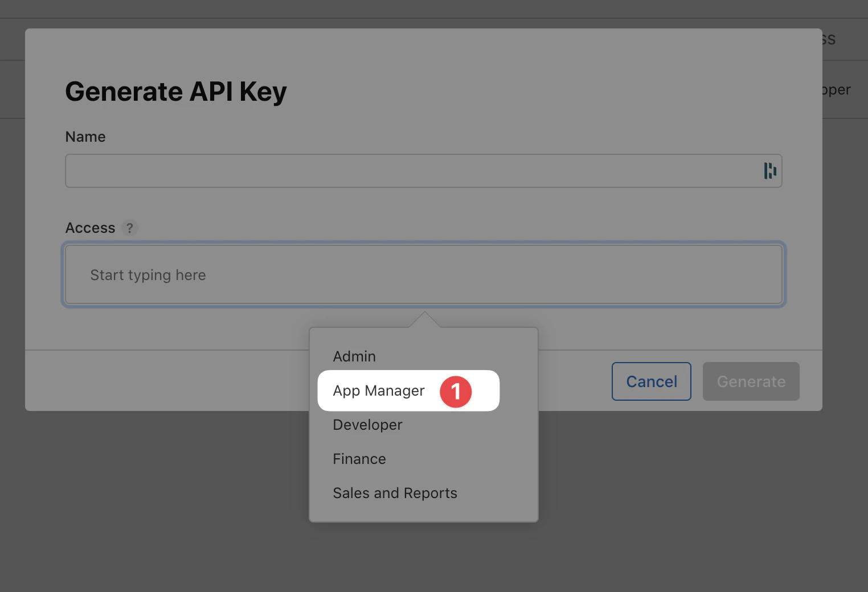Viewport: 868px width, 592px height.
Task: Select the Developer access role
Action: click(367, 425)
